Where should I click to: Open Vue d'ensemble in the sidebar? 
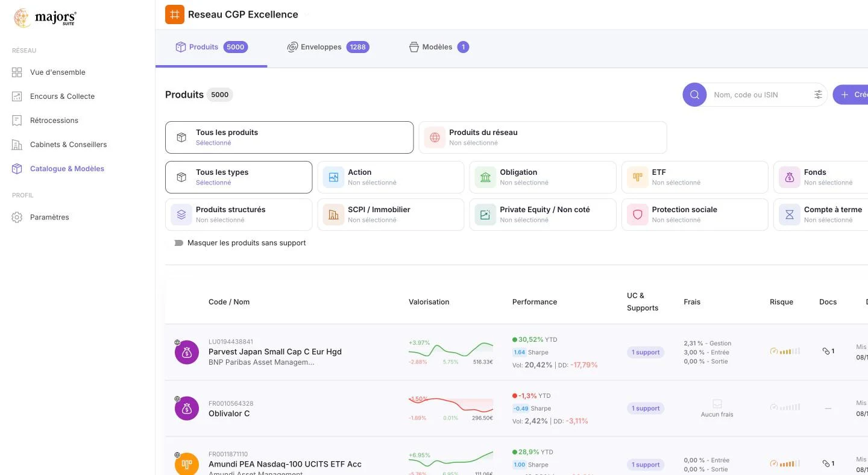click(58, 72)
